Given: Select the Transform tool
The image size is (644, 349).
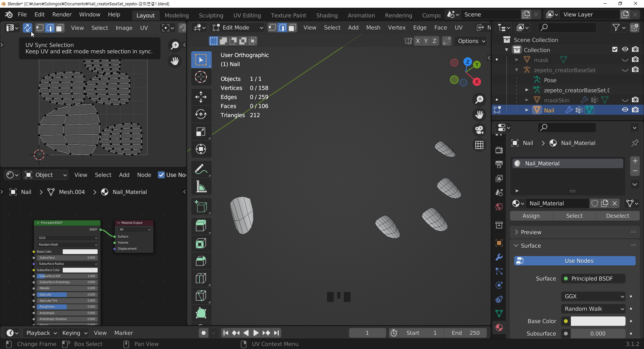Looking at the screenshot, I should [x=201, y=149].
